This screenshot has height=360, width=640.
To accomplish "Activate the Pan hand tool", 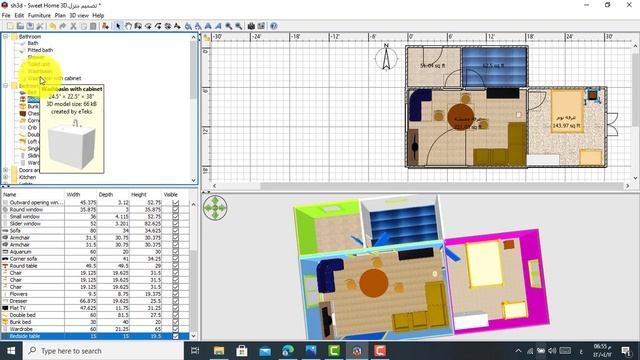I will coord(128,26).
